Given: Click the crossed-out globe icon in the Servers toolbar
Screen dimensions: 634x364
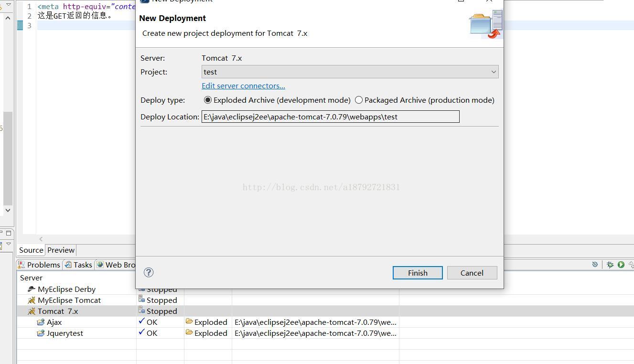Looking at the screenshot, I should click(x=595, y=264).
